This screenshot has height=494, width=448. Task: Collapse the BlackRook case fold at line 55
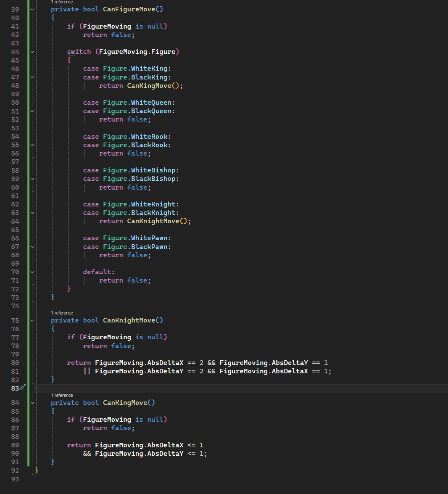pos(32,145)
